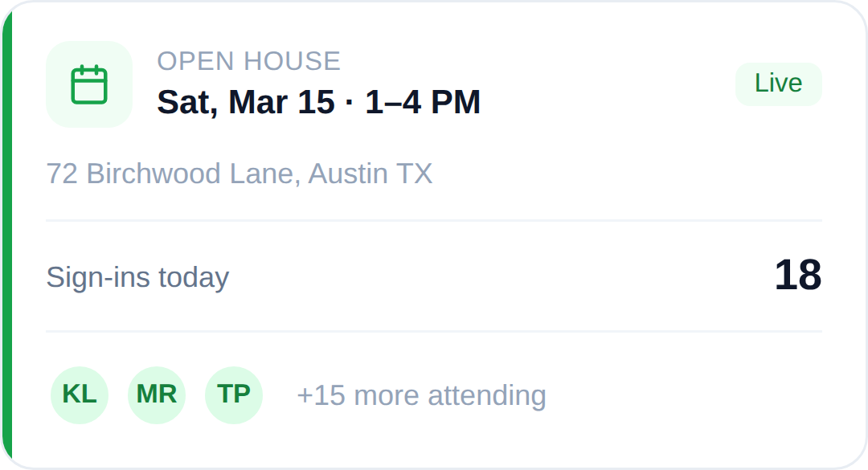
Task: Click the Austin TX city text
Action: point(371,174)
